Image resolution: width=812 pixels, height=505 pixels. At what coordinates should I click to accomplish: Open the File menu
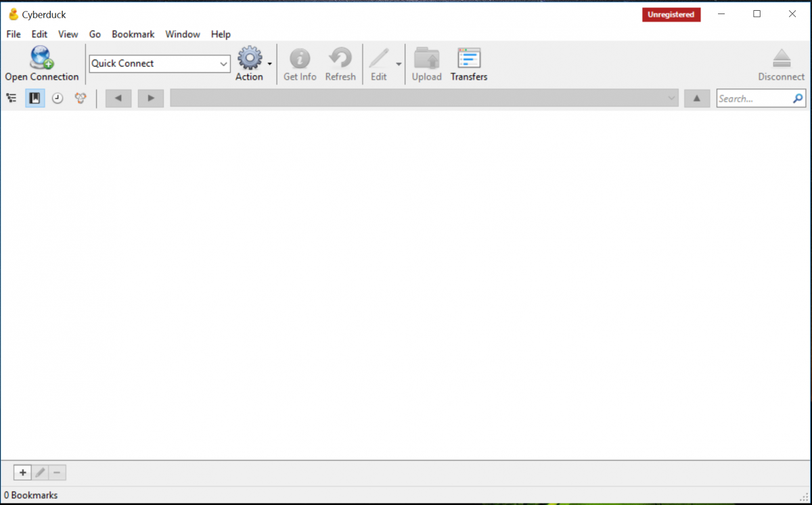14,34
